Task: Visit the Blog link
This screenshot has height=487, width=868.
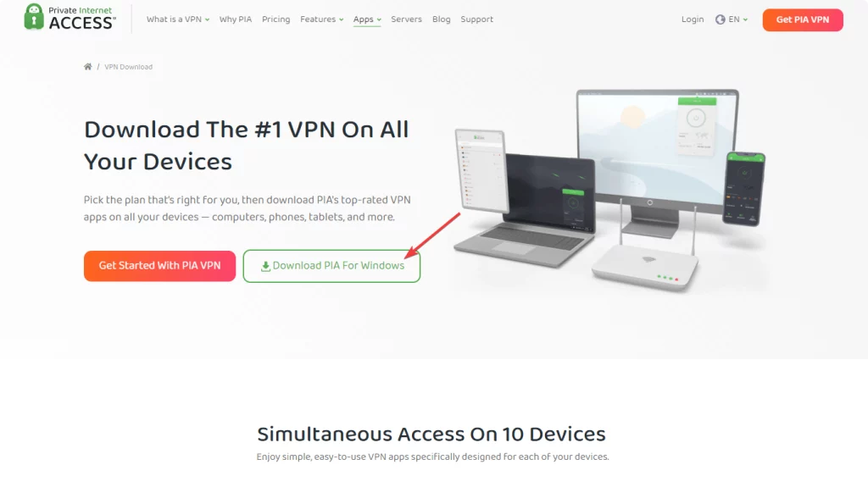Action: [441, 19]
